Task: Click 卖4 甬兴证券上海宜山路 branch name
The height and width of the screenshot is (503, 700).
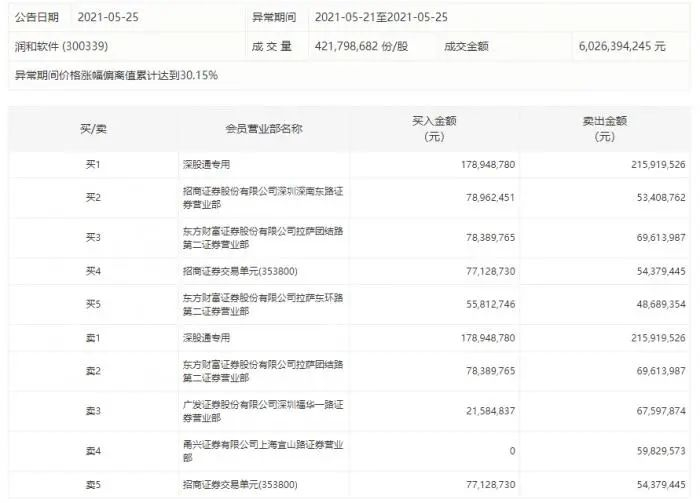Action: [x=263, y=451]
